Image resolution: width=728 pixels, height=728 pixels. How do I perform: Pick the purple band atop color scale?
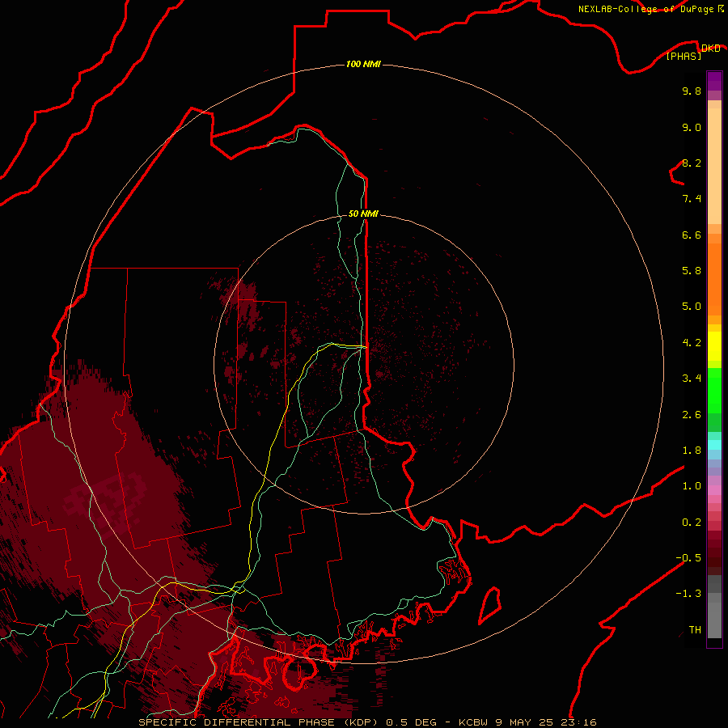pyautogui.click(x=714, y=81)
